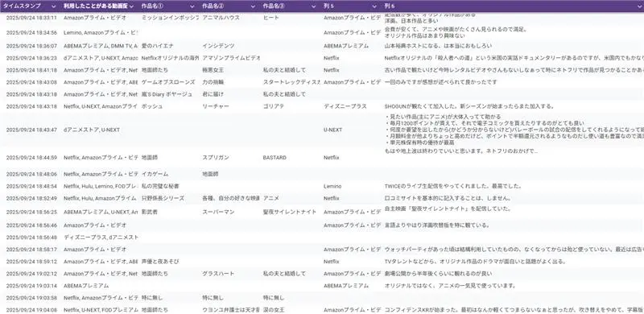The width and height of the screenshot is (644, 314).
Task: Select the timestamp cell 2025/09/24 18:48:06
Action: (x=31, y=174)
